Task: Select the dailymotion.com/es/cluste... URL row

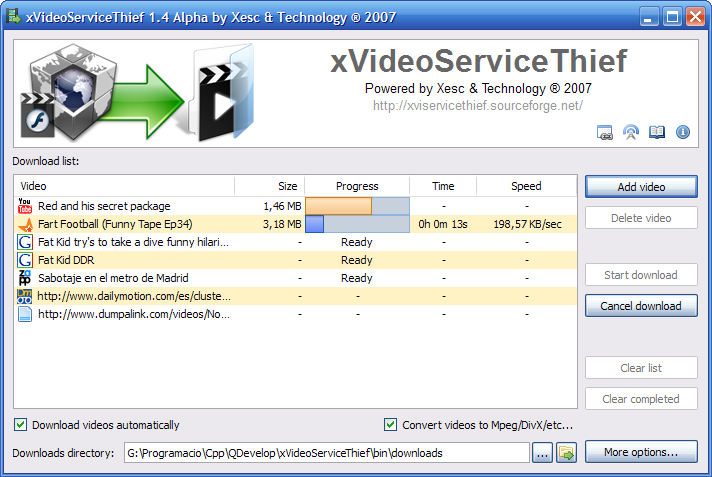Action: pyautogui.click(x=295, y=296)
